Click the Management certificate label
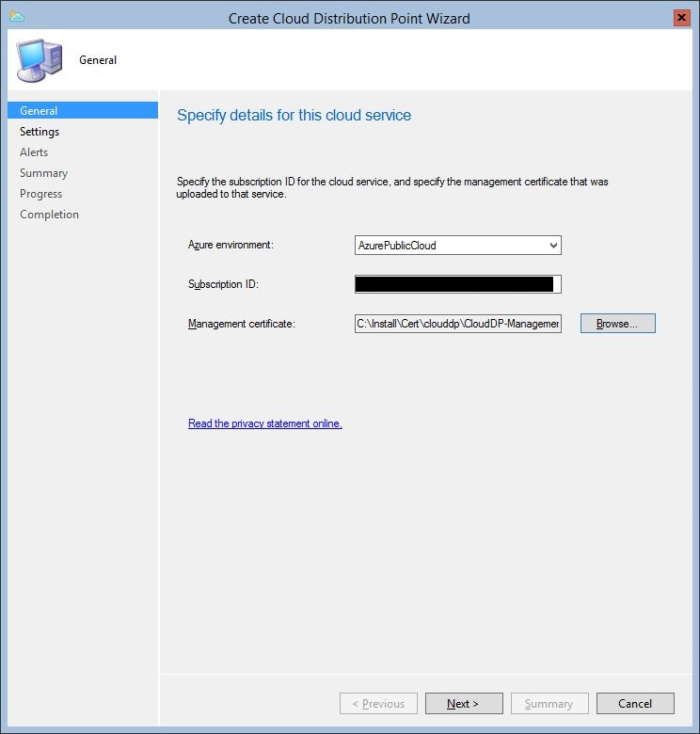This screenshot has height=734, width=700. pyautogui.click(x=242, y=324)
